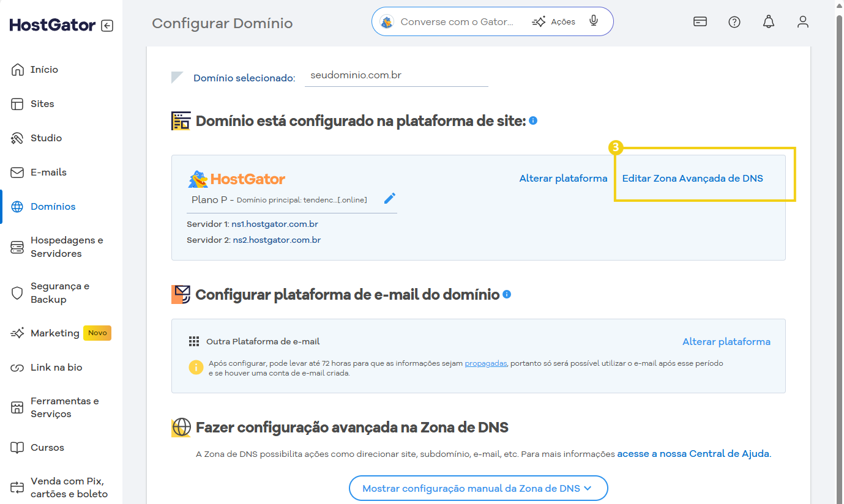Click the pencil edit icon for Plano P

click(x=390, y=198)
